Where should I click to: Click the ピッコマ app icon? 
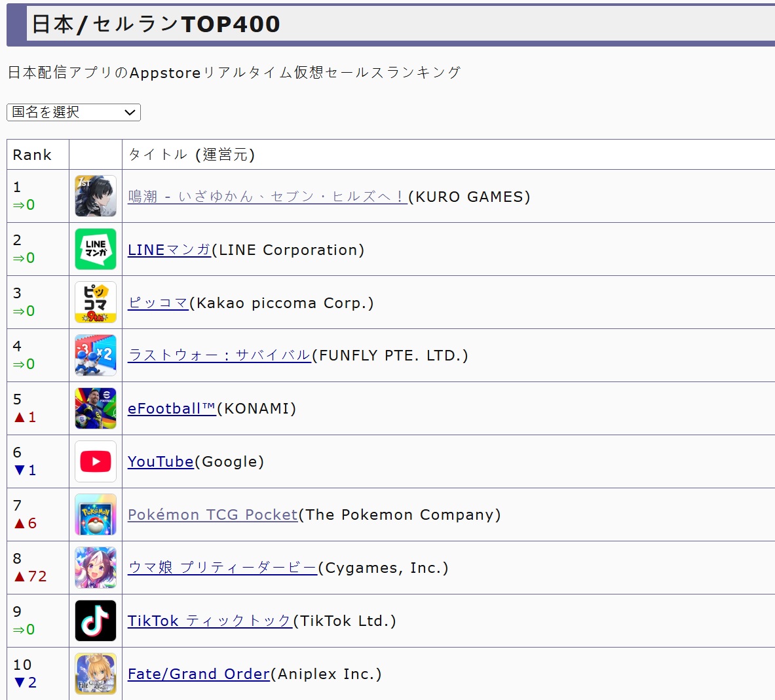coord(96,302)
